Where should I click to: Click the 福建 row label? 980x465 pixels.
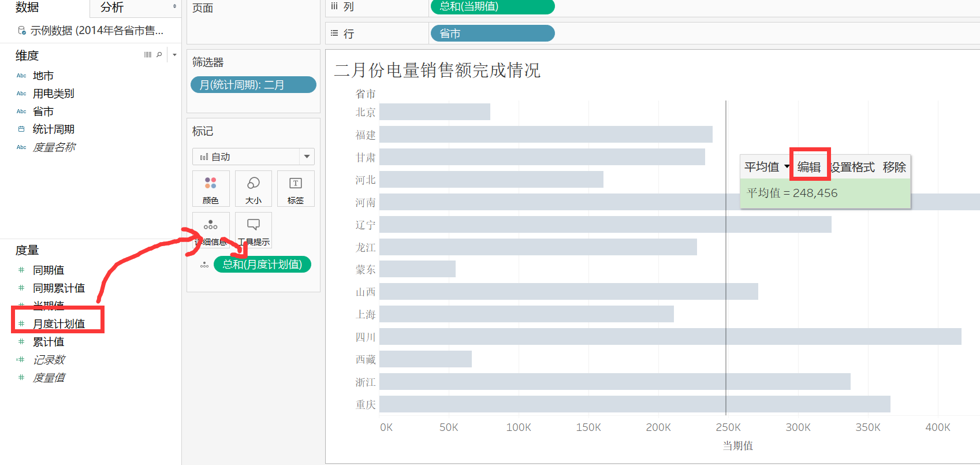366,135
